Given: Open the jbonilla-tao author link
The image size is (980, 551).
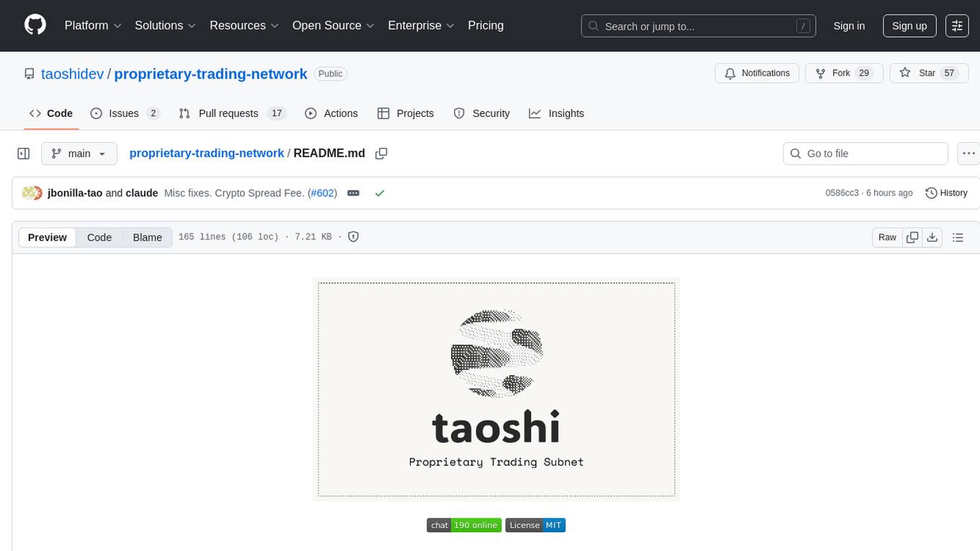Looking at the screenshot, I should click(x=75, y=193).
